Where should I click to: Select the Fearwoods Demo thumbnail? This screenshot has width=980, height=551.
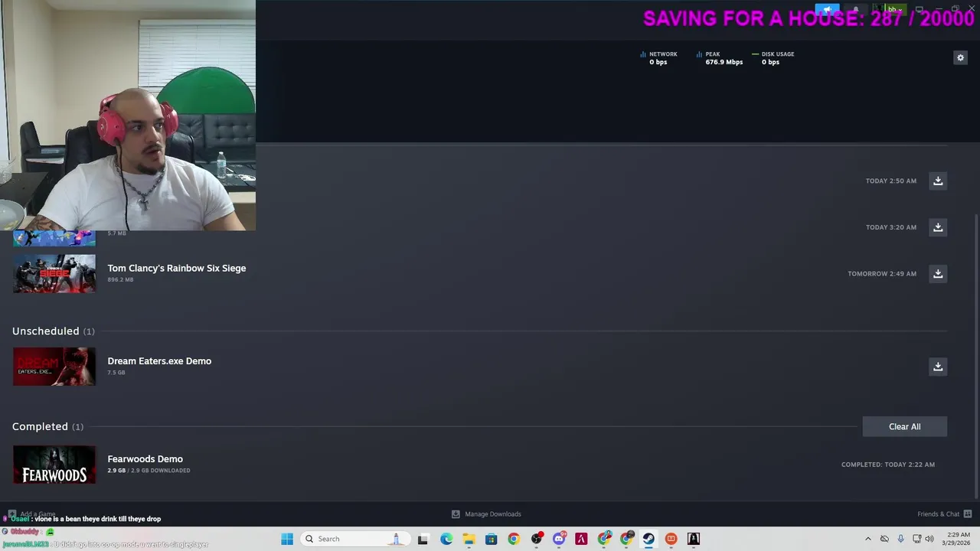54,465
